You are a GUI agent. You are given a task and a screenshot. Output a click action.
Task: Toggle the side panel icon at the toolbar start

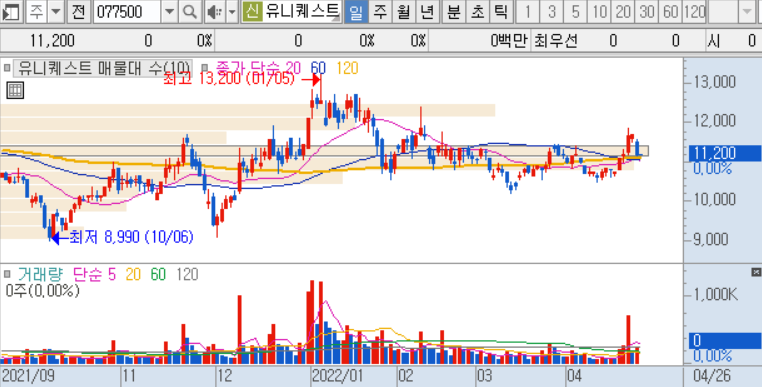(x=11, y=12)
